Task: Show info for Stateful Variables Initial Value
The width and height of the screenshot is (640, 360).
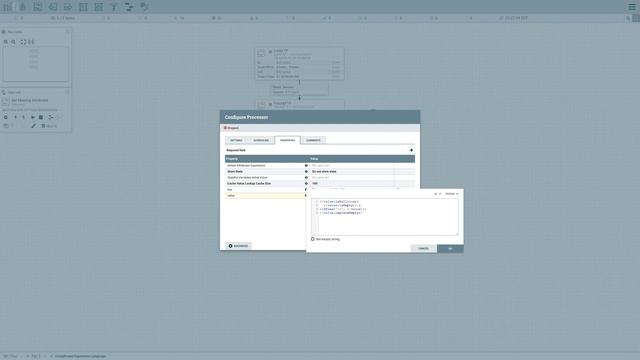Action: (x=306, y=178)
